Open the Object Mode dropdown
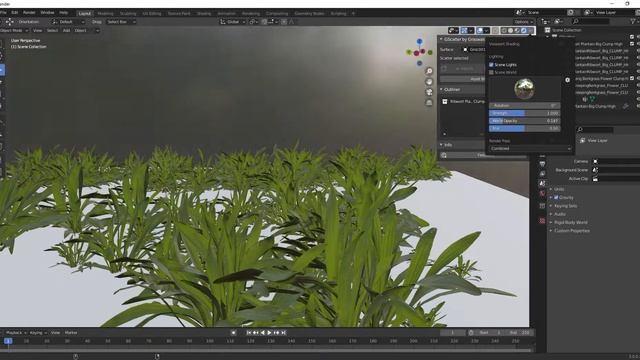This screenshot has height=360, width=640. [x=14, y=30]
